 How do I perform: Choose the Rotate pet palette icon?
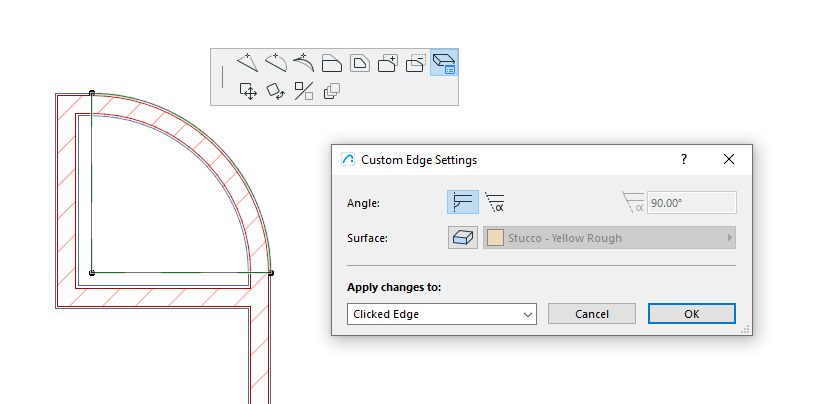pyautogui.click(x=275, y=91)
